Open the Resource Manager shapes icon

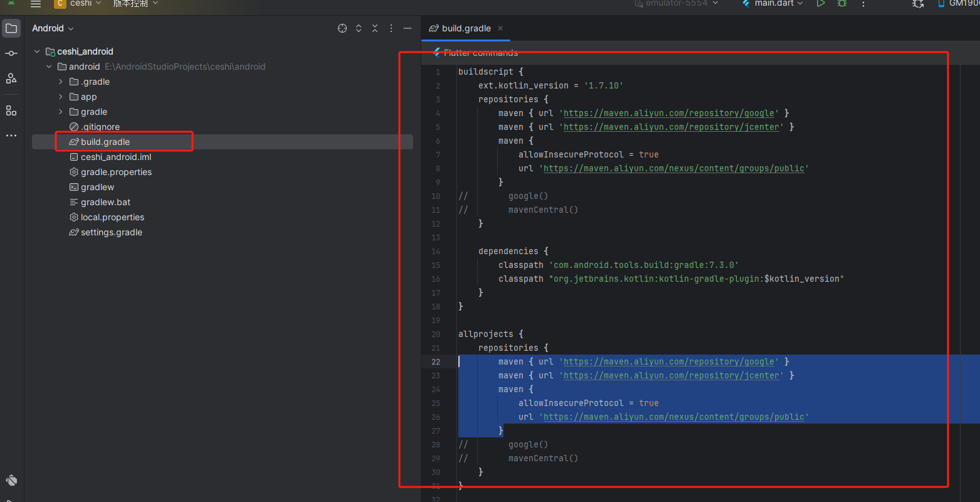(11, 78)
